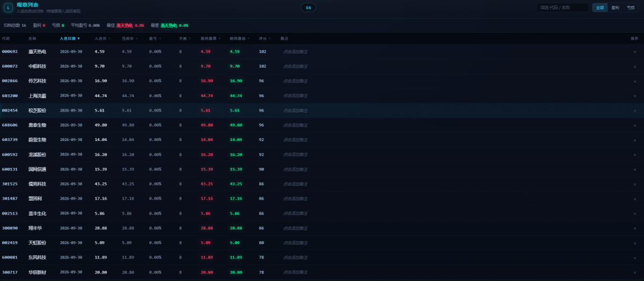Remove the 600131 国网信通 row with ×
644x281 pixels.
pyautogui.click(x=635, y=169)
